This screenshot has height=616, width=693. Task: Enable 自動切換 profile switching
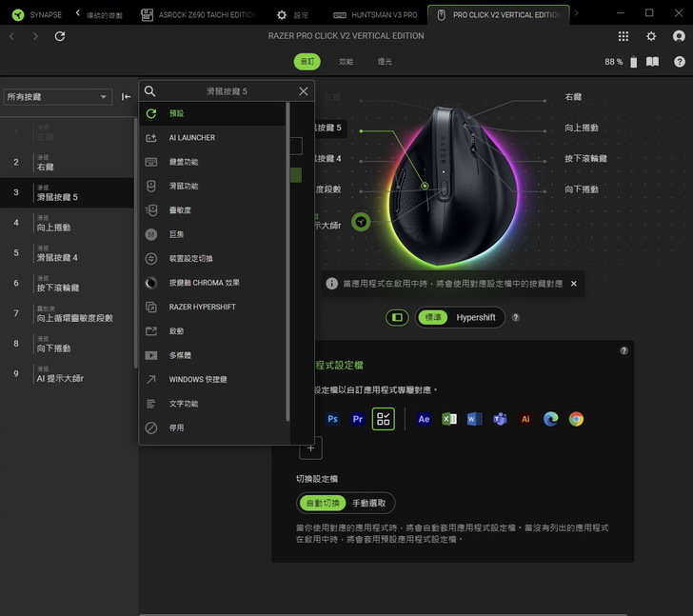tap(323, 503)
